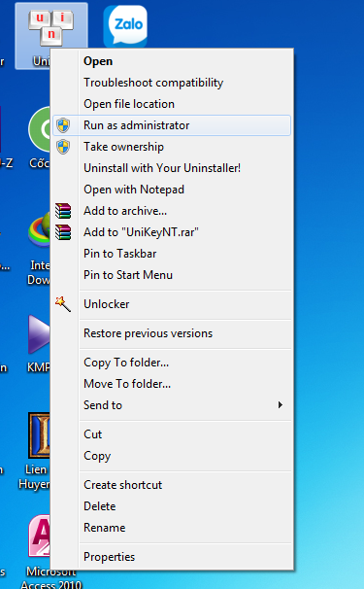Open the Lien Minh Huyen Thoai desktop icon
The height and width of the screenshot is (589, 364).
tap(39, 435)
